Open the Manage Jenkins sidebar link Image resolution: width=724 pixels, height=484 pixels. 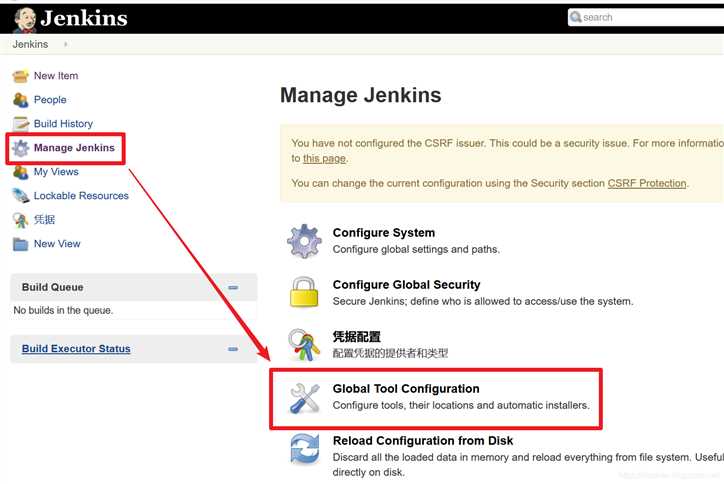pos(74,148)
